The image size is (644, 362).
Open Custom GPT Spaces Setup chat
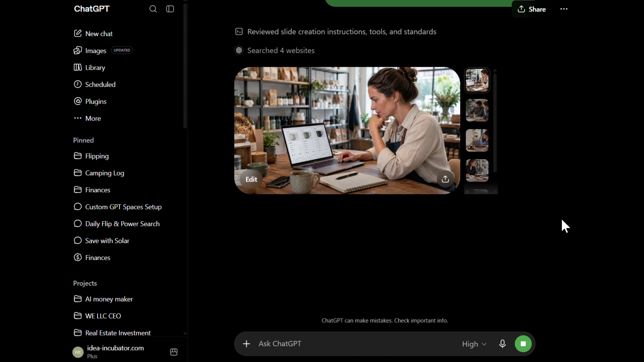click(117, 207)
